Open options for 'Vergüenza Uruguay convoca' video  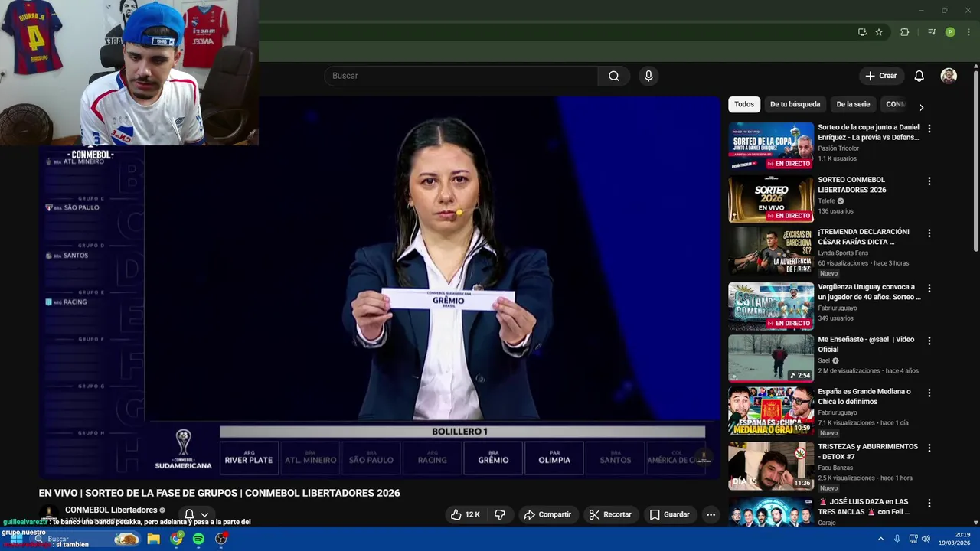tap(929, 289)
